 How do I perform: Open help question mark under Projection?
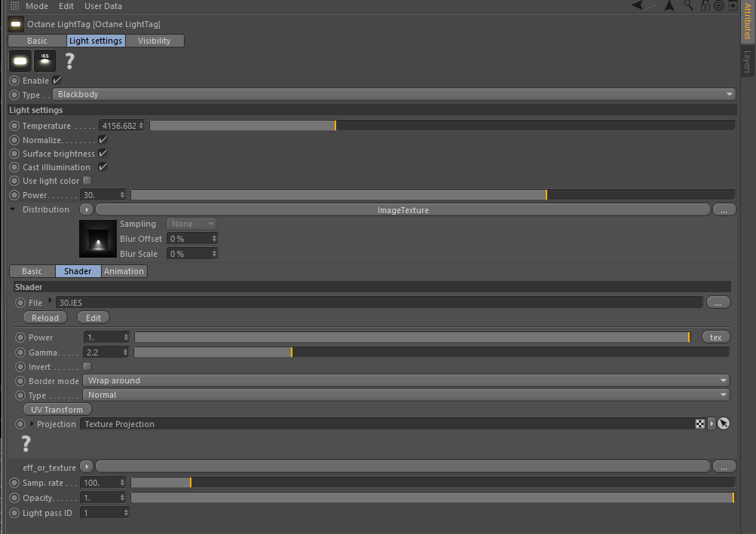click(26, 444)
